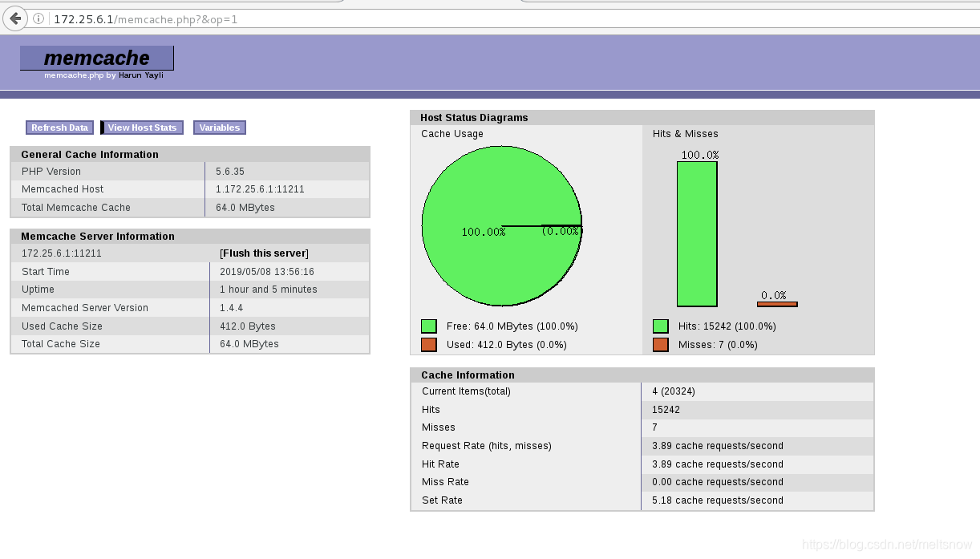This screenshot has width=980, height=559.
Task: Open the Harun Yayli author link
Action: point(140,75)
